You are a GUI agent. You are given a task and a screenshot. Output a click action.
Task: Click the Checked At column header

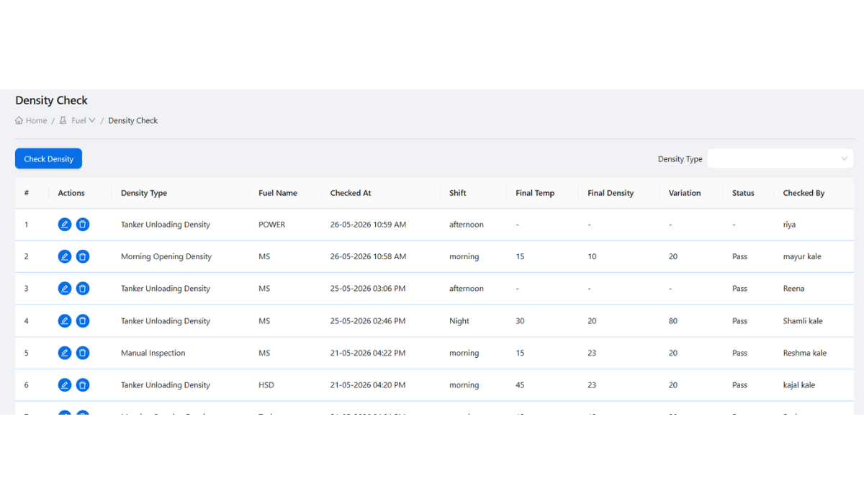tap(351, 193)
